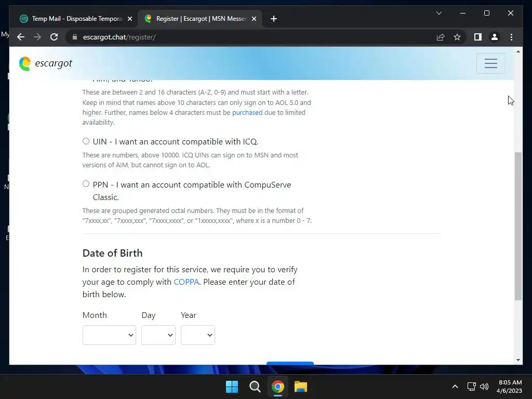Screen dimensions: 532x399
Task: Click the Chrome taskbar icon
Action: (277, 387)
